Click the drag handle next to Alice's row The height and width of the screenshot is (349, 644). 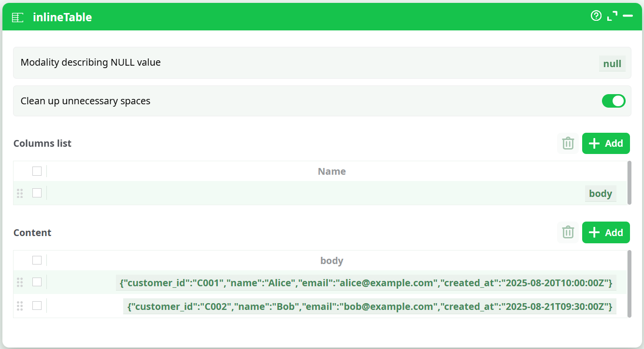click(x=20, y=282)
